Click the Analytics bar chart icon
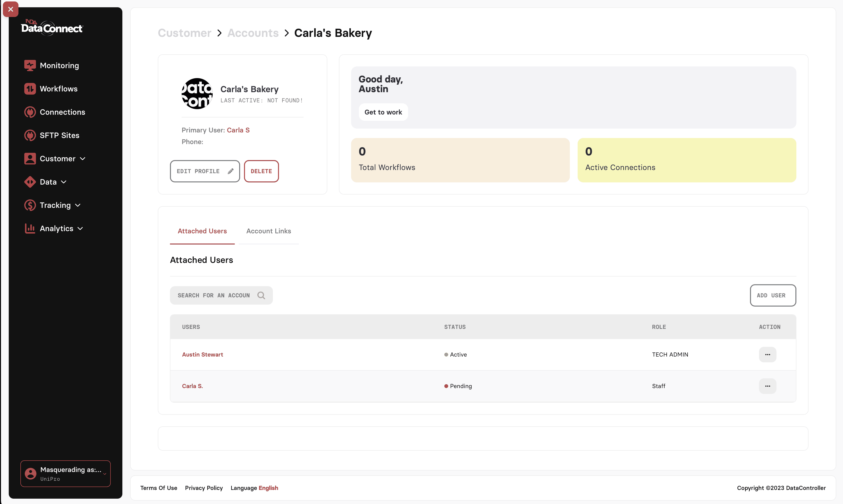 click(x=30, y=228)
